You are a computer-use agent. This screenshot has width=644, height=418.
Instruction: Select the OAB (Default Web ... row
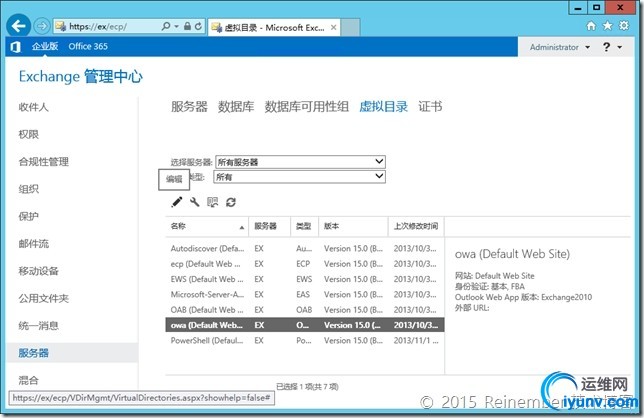click(305, 310)
